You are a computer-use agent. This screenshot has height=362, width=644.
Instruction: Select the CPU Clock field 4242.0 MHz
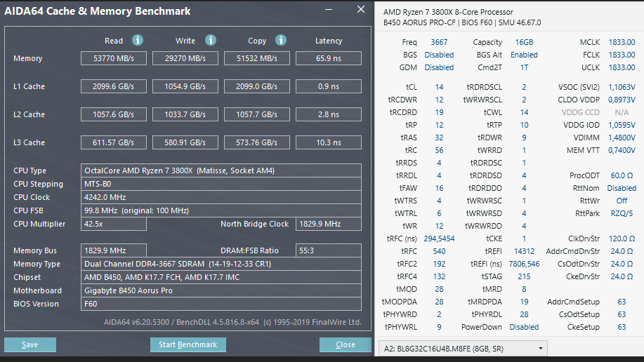coord(221,197)
